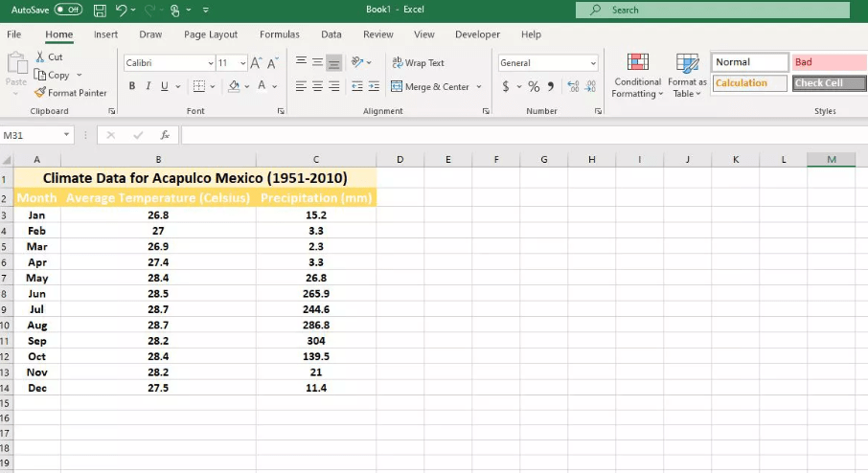Open Format as Table gallery
The width and height of the screenshot is (868, 473).
687,76
